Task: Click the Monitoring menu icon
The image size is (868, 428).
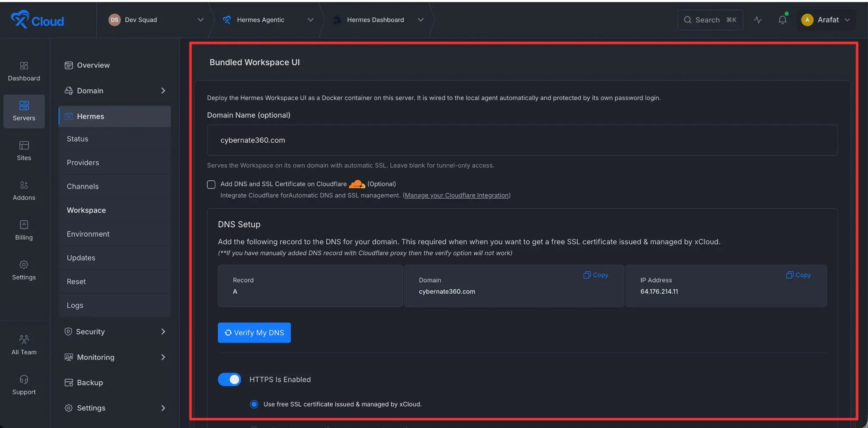Action: pos(69,357)
